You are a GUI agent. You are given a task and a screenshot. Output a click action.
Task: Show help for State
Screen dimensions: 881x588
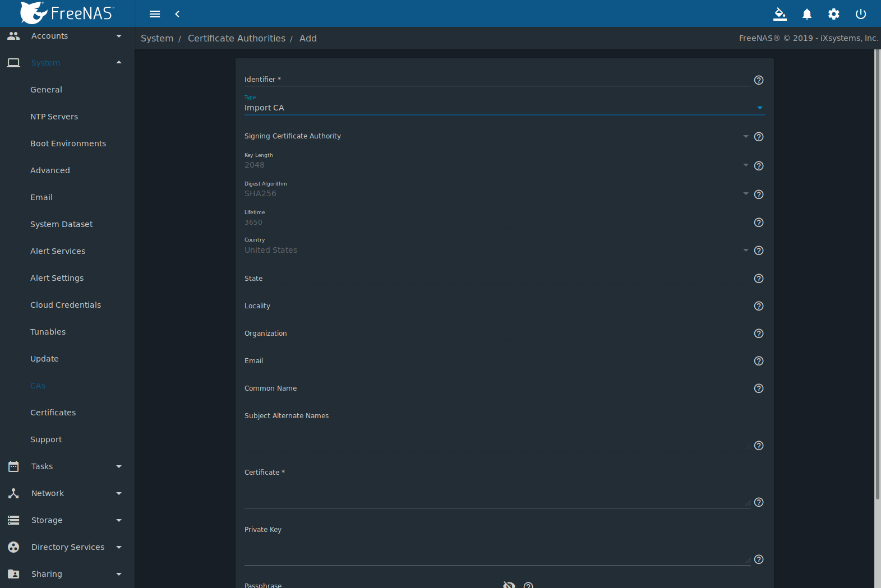tap(759, 279)
